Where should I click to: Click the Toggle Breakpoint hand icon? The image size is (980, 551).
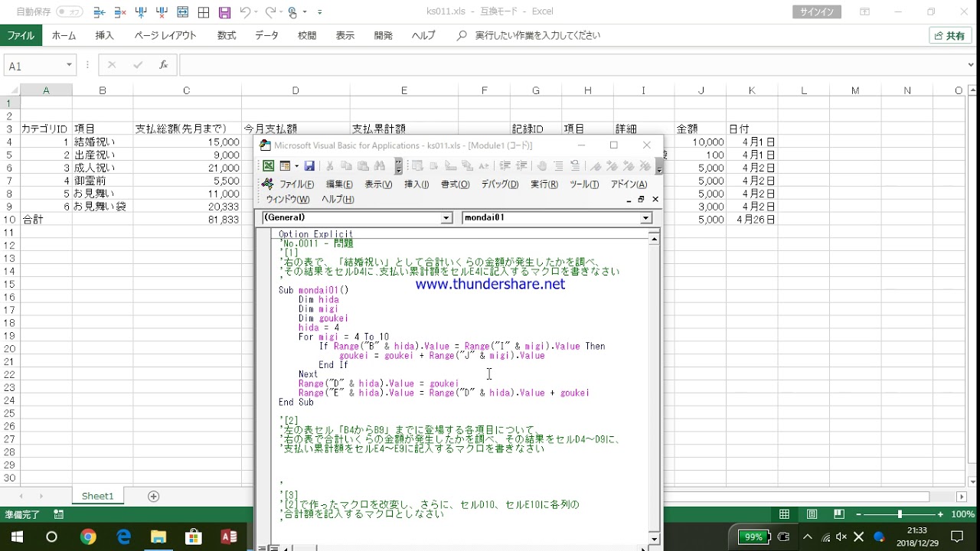click(542, 166)
